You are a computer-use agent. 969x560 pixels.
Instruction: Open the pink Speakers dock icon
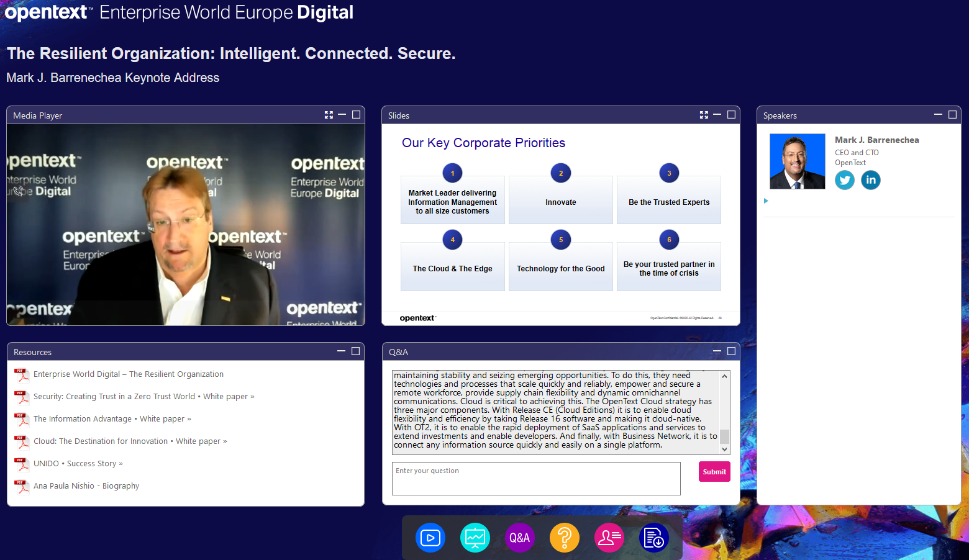[x=609, y=538]
